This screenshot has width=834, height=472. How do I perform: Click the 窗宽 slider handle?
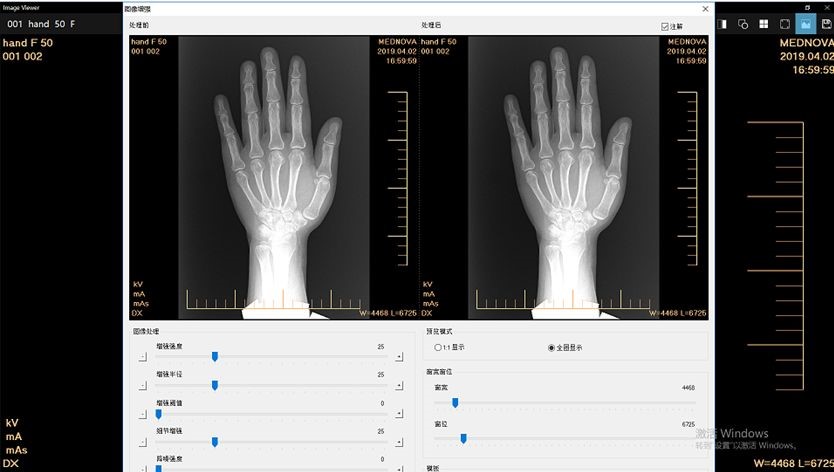455,402
